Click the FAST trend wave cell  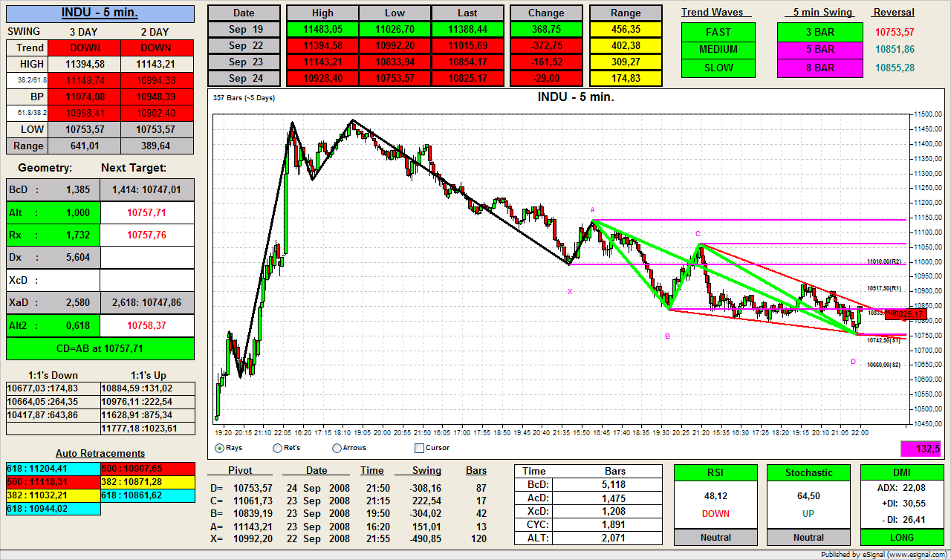(718, 32)
